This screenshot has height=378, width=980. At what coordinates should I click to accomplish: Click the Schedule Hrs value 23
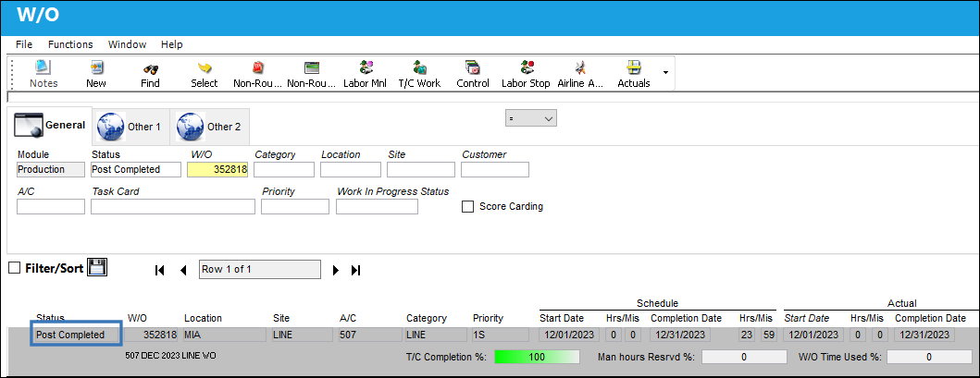point(746,335)
